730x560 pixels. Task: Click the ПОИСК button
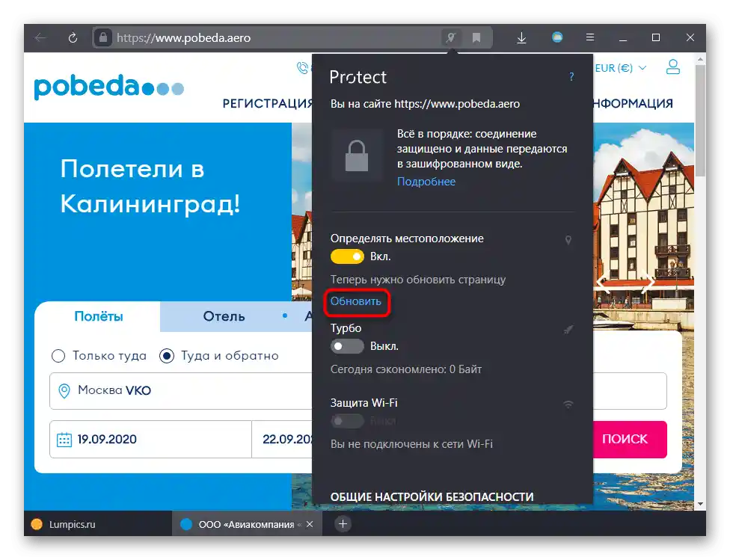click(630, 440)
